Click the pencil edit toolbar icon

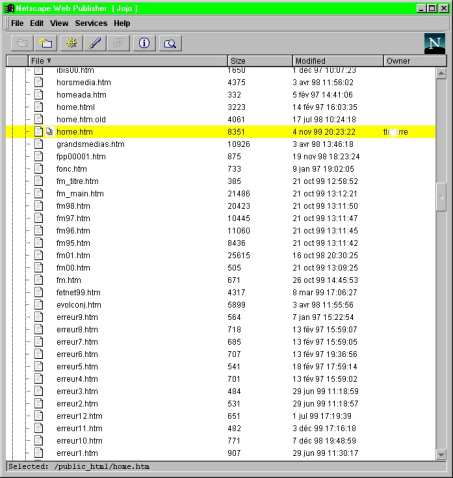(95, 43)
